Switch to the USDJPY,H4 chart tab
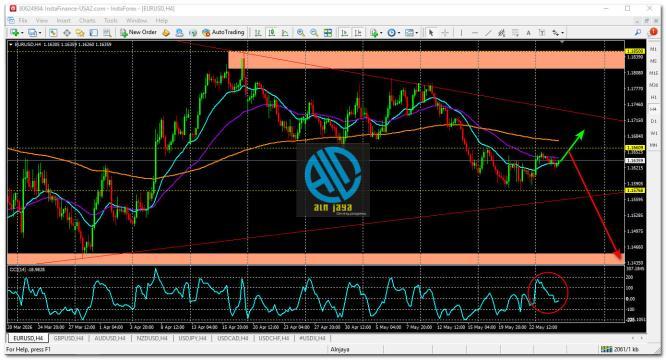This screenshot has width=666, height=360. click(192, 338)
